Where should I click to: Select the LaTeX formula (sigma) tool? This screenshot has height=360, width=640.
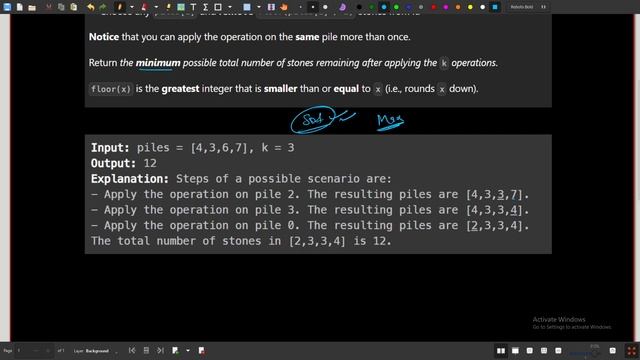point(205,7)
